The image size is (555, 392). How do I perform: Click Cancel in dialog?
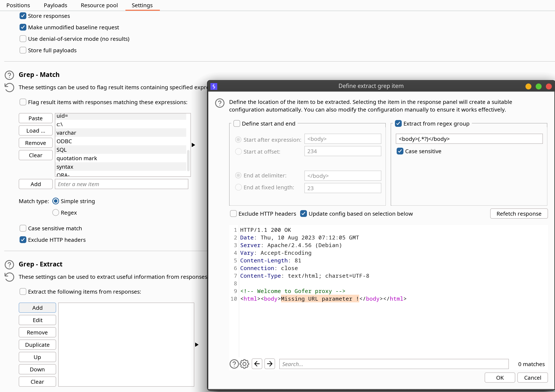click(x=532, y=378)
